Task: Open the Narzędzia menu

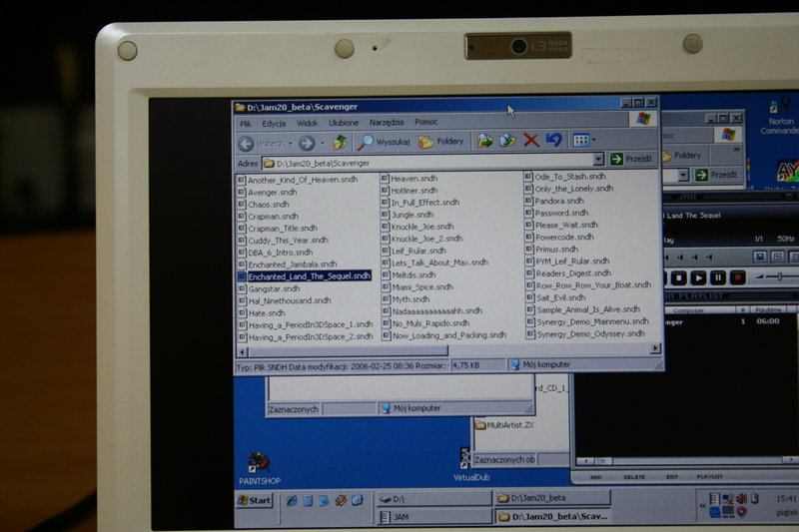Action: click(386, 123)
